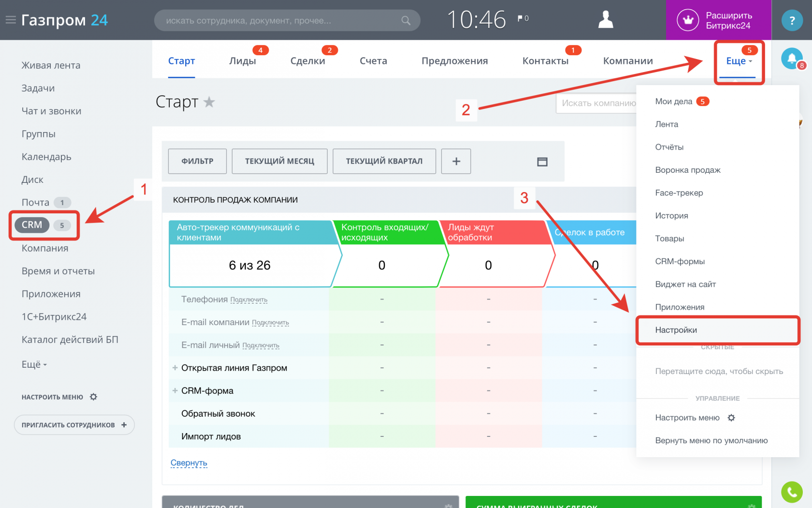Select CRM-формы menu item

click(680, 261)
